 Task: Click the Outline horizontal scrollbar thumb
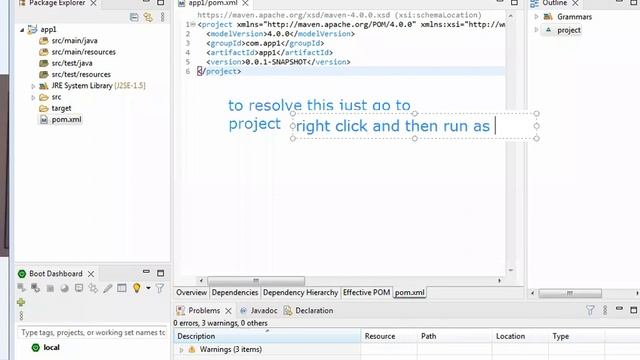click(x=570, y=293)
